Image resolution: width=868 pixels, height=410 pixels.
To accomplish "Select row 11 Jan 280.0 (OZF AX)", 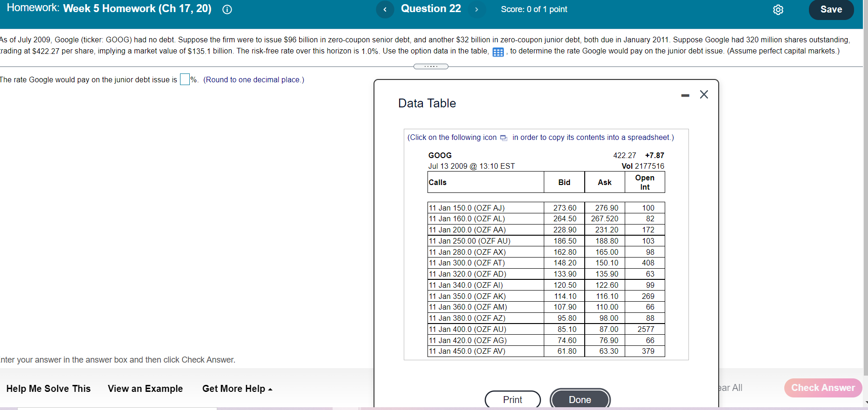I will (x=546, y=252).
